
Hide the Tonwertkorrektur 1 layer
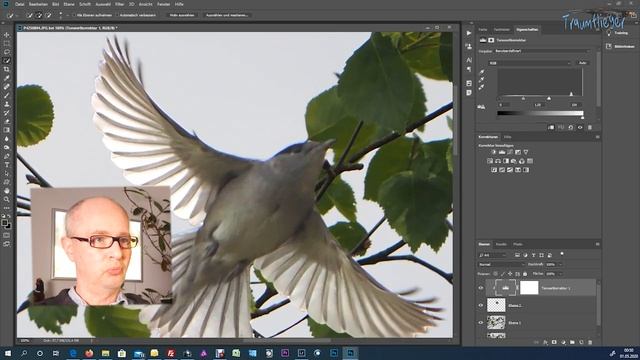point(480,288)
